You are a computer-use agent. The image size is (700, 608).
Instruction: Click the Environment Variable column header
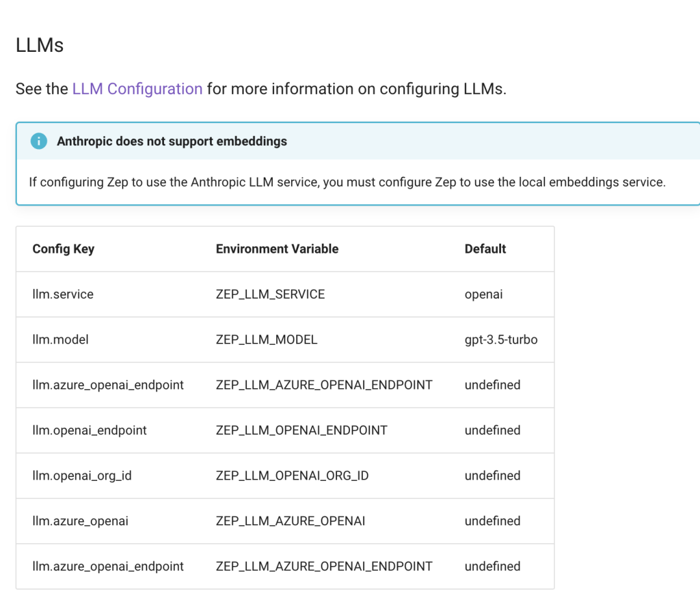[x=277, y=249]
